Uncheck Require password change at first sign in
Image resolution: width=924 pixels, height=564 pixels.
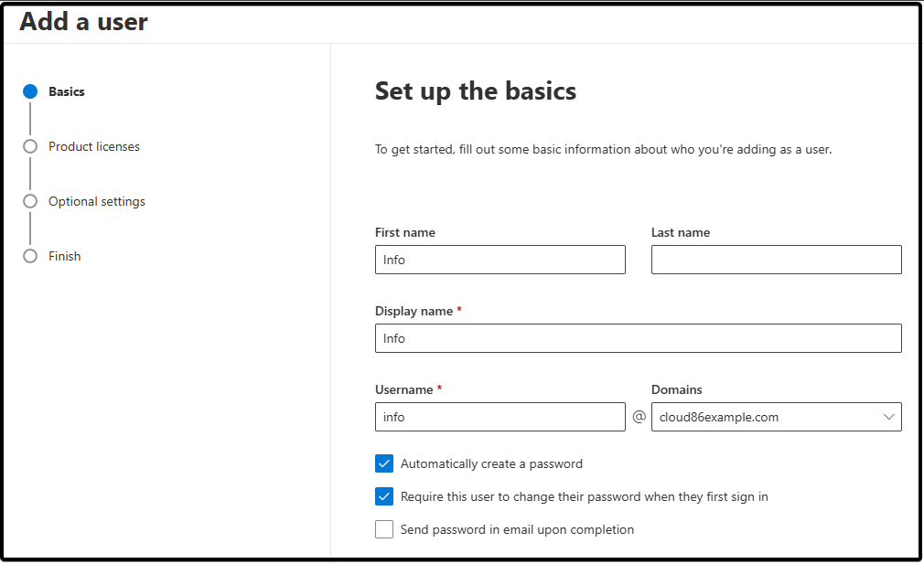click(384, 496)
